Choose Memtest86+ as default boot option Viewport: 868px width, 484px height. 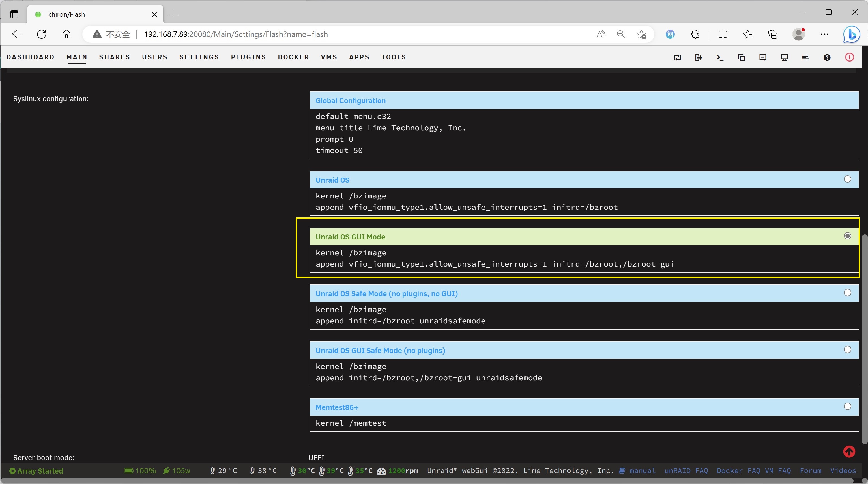point(847,407)
